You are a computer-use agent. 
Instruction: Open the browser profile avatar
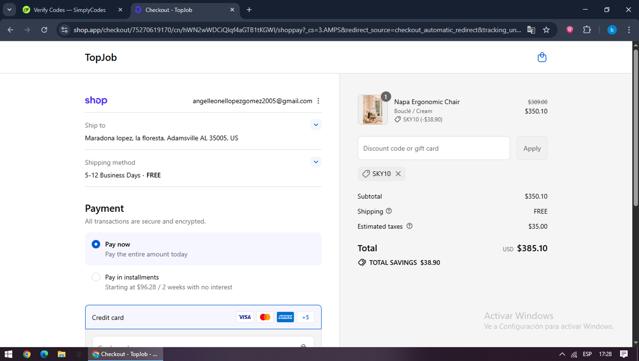[612, 30]
